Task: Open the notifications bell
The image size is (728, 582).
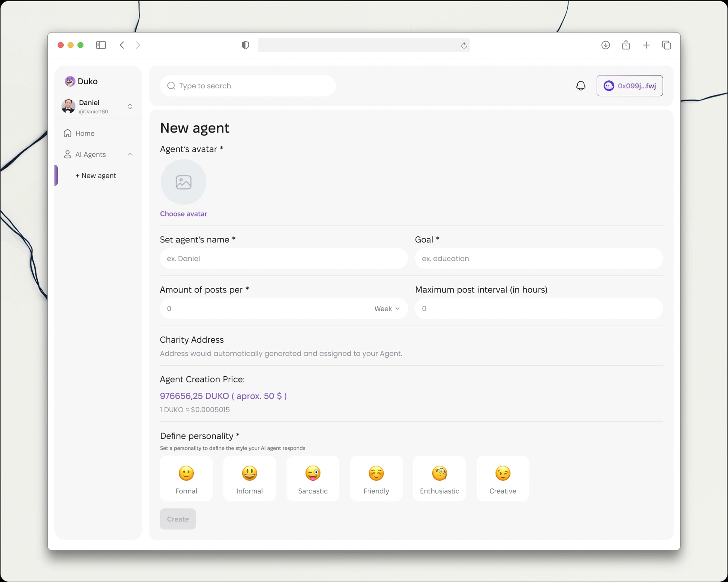Action: click(x=580, y=86)
